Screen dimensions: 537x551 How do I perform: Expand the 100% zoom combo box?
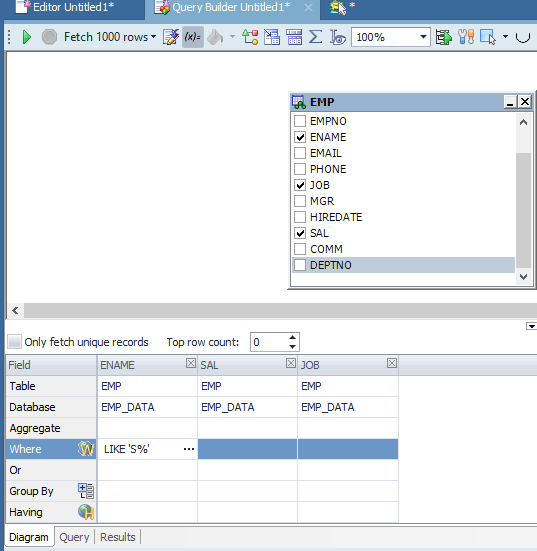click(423, 37)
